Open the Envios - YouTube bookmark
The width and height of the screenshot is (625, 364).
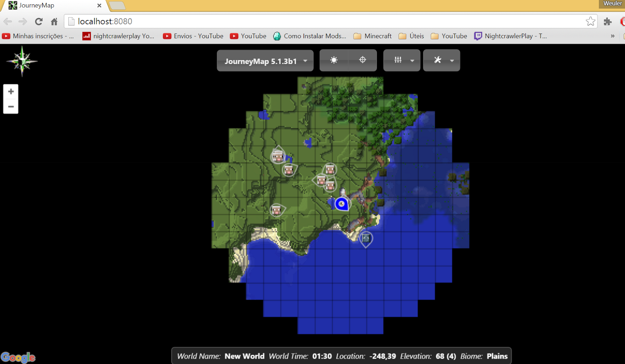point(193,36)
